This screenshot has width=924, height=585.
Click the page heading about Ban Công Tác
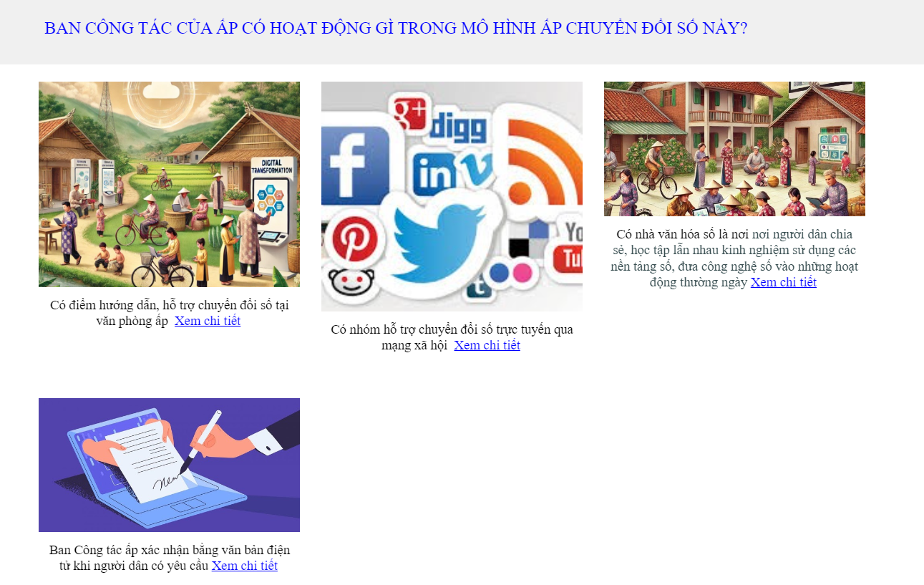click(x=396, y=28)
